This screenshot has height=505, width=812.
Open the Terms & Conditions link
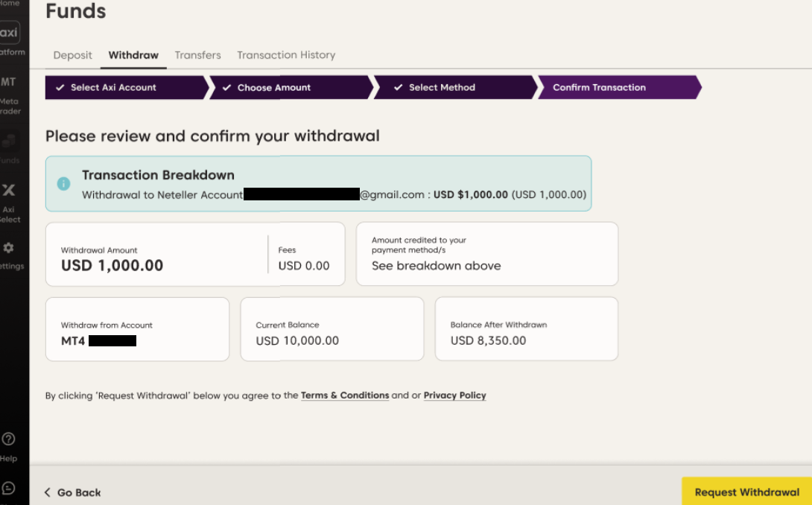[345, 396]
